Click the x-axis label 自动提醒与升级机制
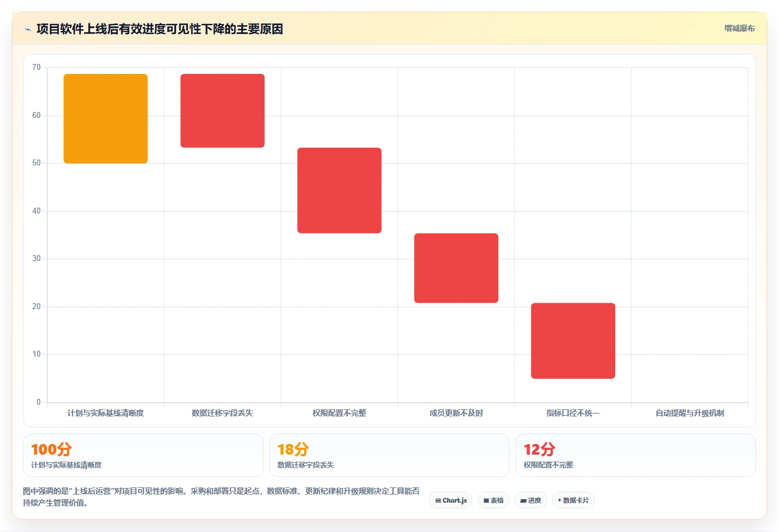The height and width of the screenshot is (532, 779). 690,413
